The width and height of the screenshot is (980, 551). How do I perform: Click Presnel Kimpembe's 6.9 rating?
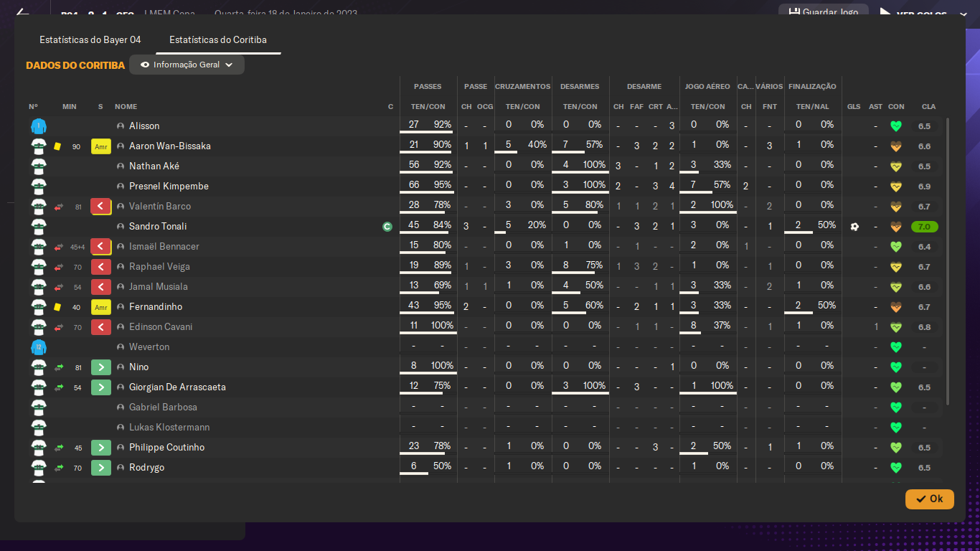tap(925, 187)
